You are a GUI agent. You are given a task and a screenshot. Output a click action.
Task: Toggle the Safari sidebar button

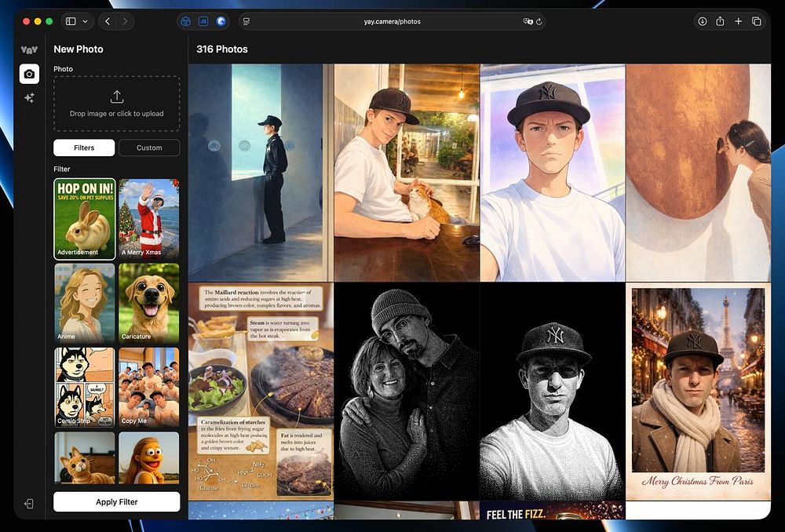tap(71, 21)
